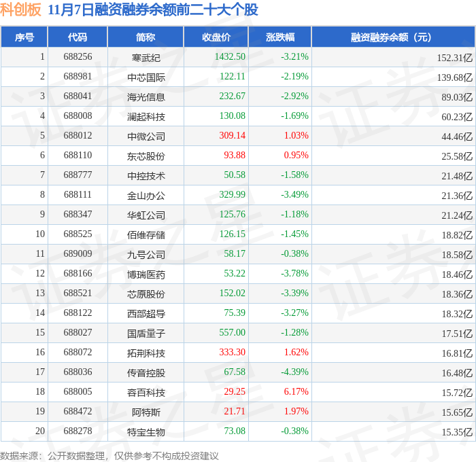Click change value 1.03%
Viewport: 476px width, 462px height.
(x=296, y=136)
